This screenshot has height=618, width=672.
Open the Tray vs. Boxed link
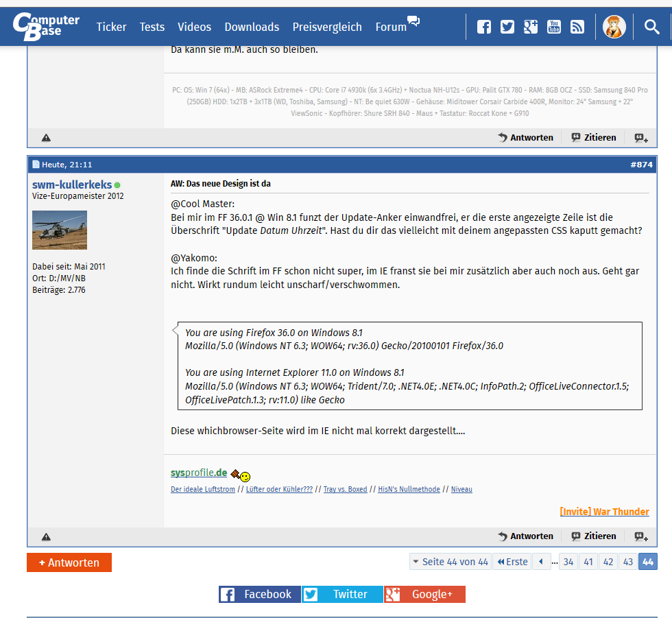pyautogui.click(x=346, y=490)
